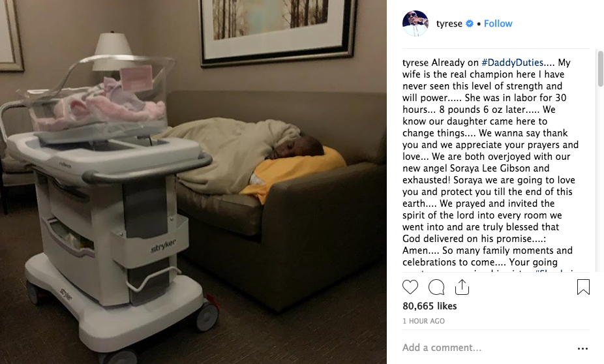Open the 1 HOUR AGO timestamp
Image resolution: width=604 pixels, height=364 pixels.
click(x=423, y=321)
